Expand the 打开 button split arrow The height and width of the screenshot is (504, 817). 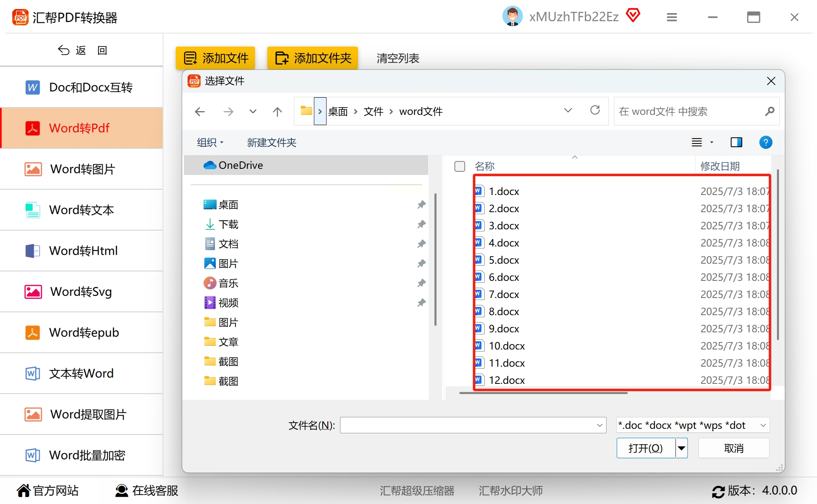point(681,448)
